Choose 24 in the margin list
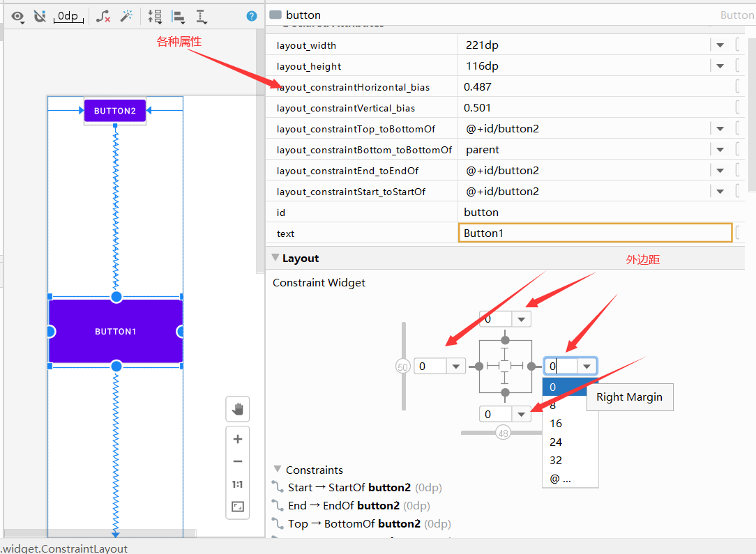Screen dimensions: 756x554 pos(570,443)
